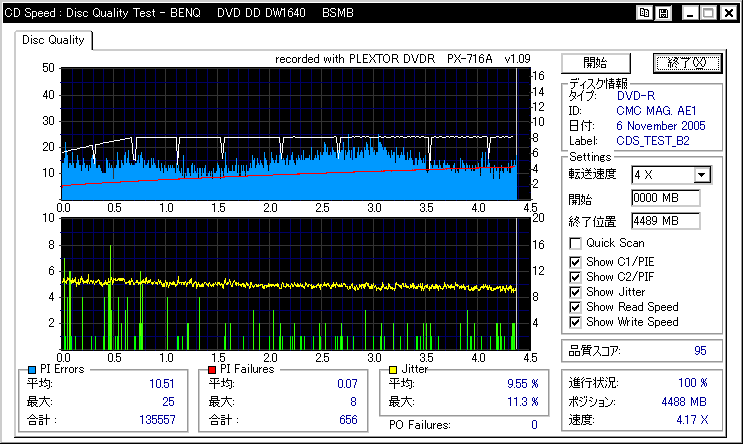743x444 pixels.
Task: Click the blue PI Errors legend square
Action: pyautogui.click(x=32, y=370)
